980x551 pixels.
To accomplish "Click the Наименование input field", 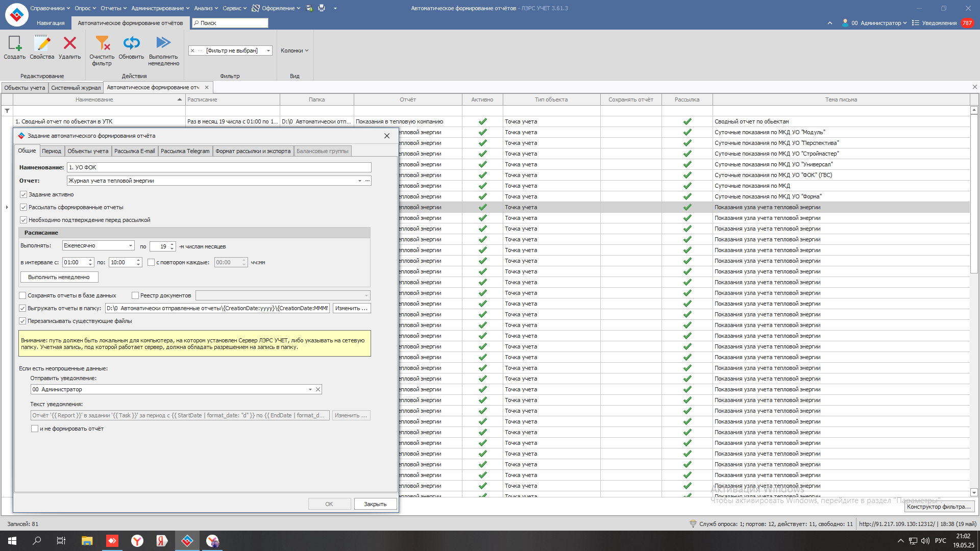I will click(219, 167).
